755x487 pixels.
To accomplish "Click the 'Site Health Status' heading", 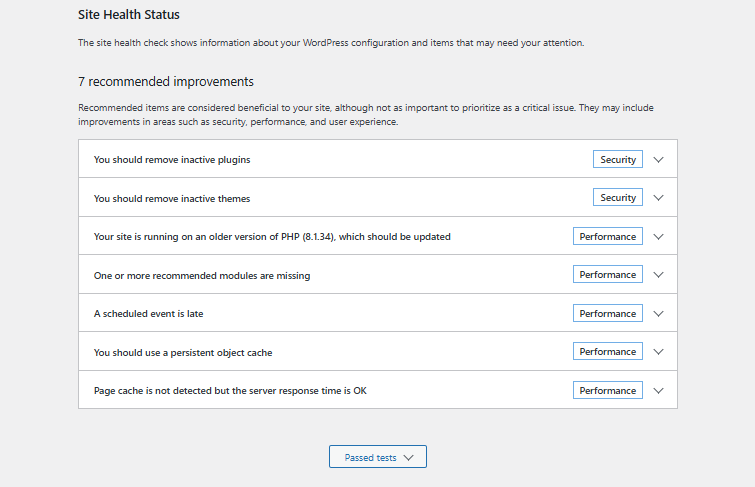I will (x=129, y=15).
